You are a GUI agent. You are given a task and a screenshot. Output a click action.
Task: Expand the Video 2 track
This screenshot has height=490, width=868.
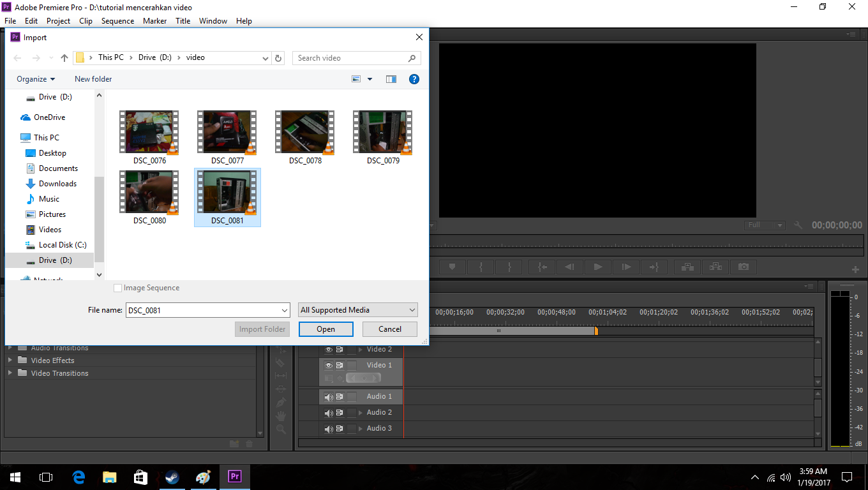(x=361, y=350)
